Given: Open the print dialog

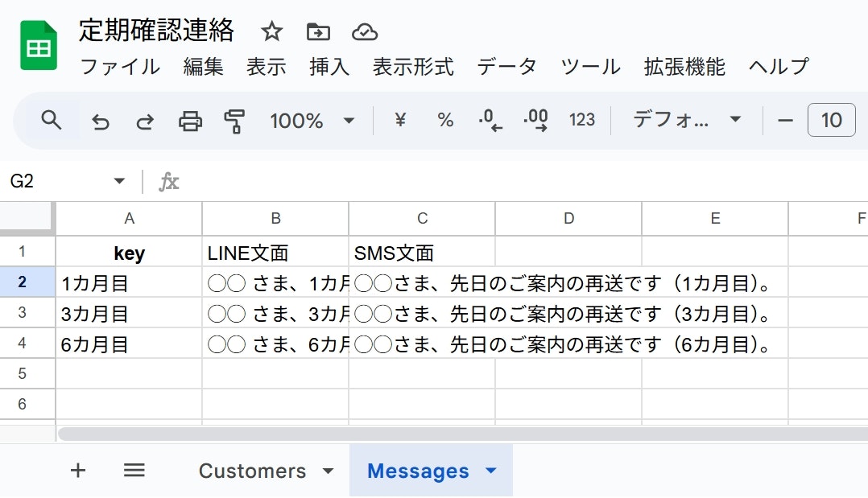Looking at the screenshot, I should click(x=190, y=120).
